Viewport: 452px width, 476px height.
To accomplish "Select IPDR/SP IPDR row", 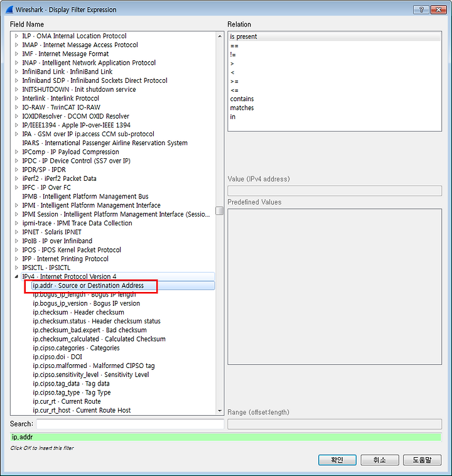I will click(44, 170).
